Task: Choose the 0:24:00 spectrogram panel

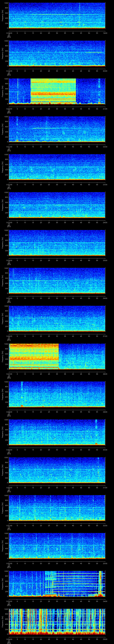Action: tap(57, 243)
